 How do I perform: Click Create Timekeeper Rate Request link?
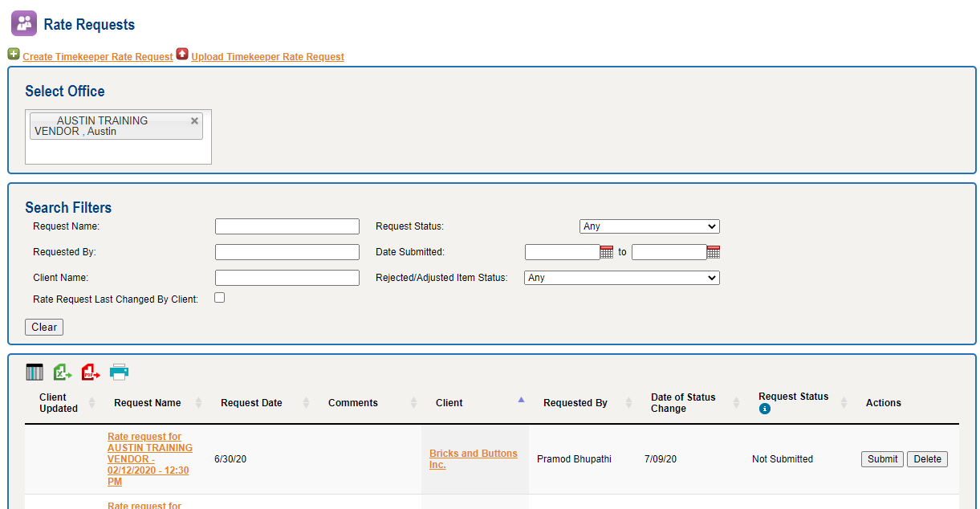(97, 57)
